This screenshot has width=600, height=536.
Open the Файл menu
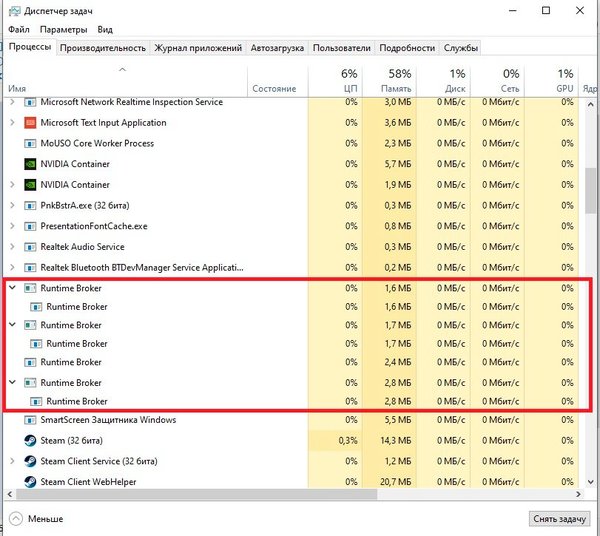tap(18, 30)
